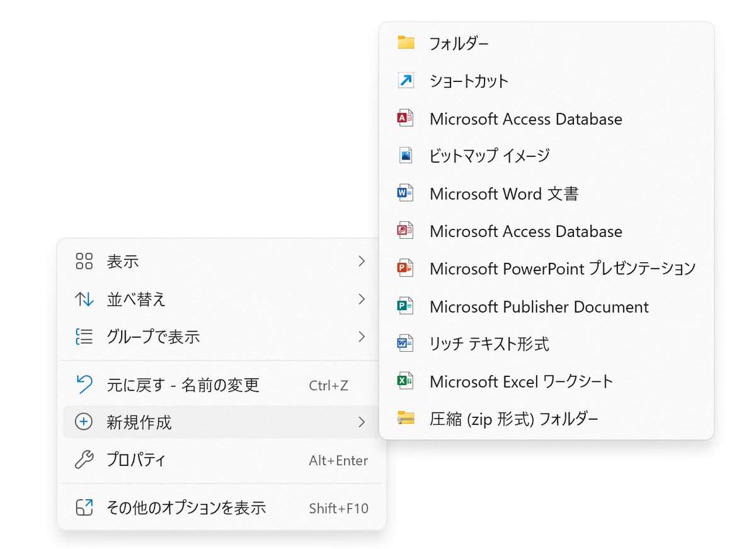
Task: Click the blue arrow ショートカット icon
Action: [406, 81]
